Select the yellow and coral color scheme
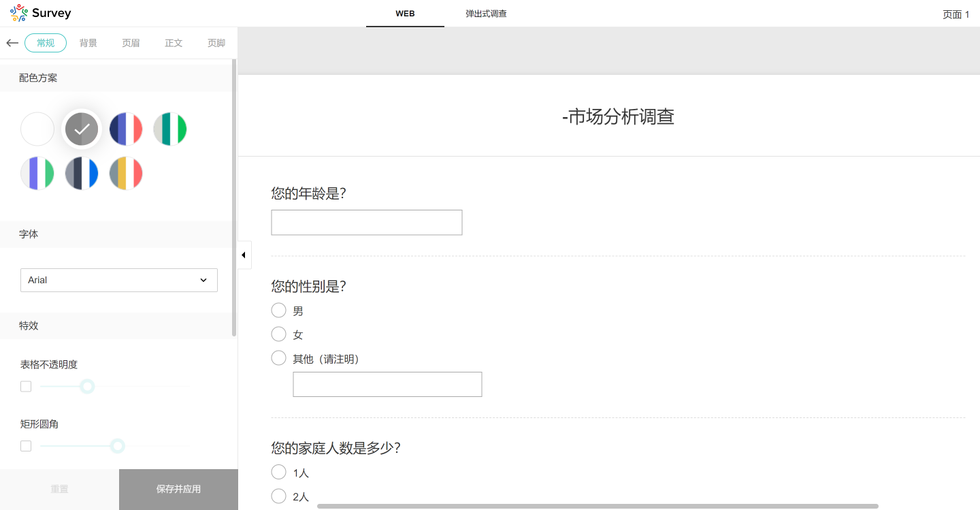 (x=126, y=174)
